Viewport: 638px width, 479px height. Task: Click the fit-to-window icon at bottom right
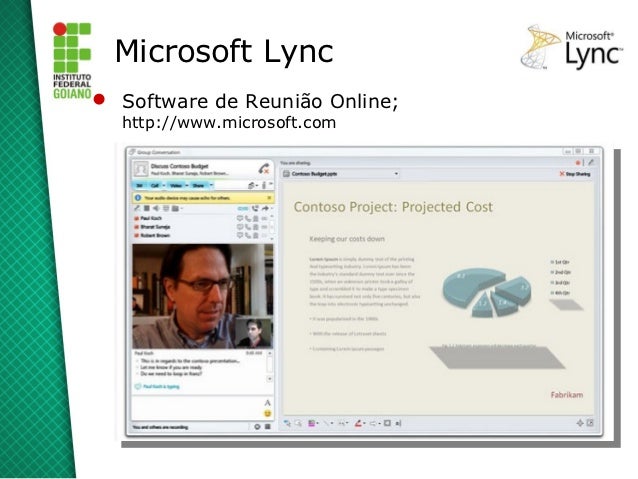(580, 423)
